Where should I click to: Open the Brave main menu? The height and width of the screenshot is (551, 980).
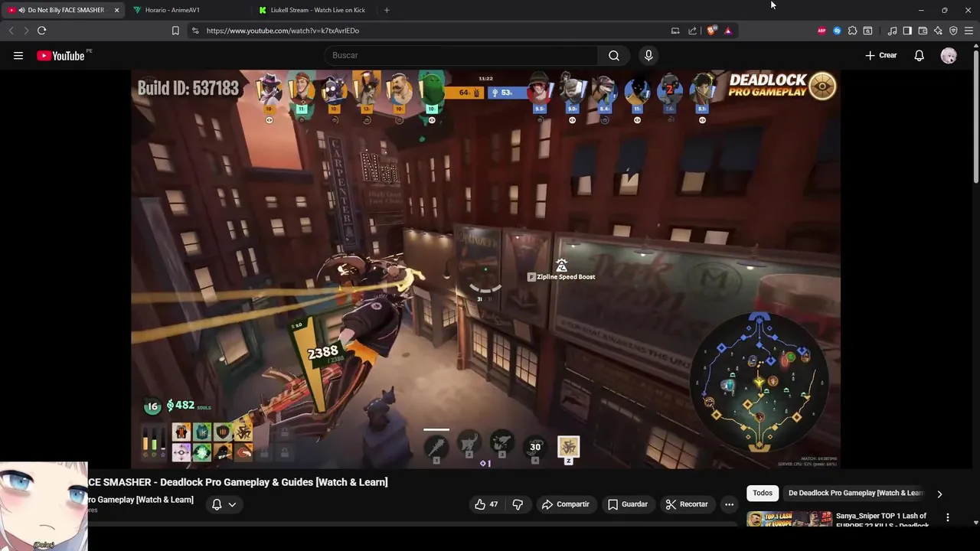(969, 31)
